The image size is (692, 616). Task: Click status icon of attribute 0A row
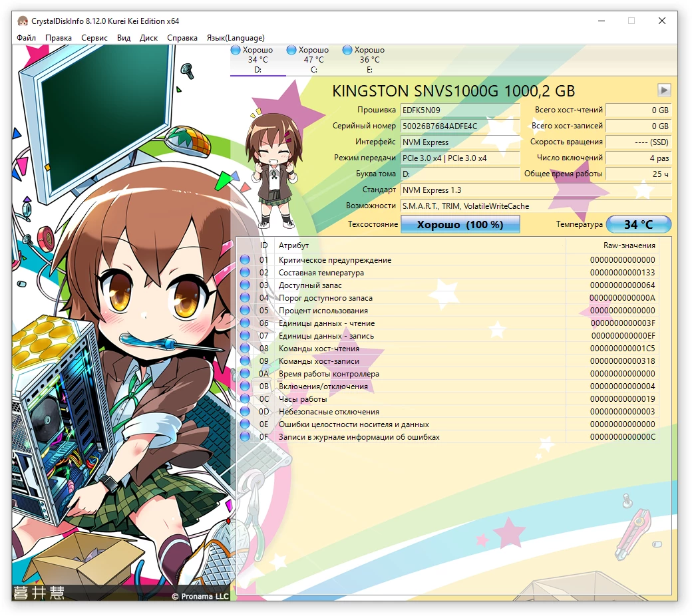[245, 374]
